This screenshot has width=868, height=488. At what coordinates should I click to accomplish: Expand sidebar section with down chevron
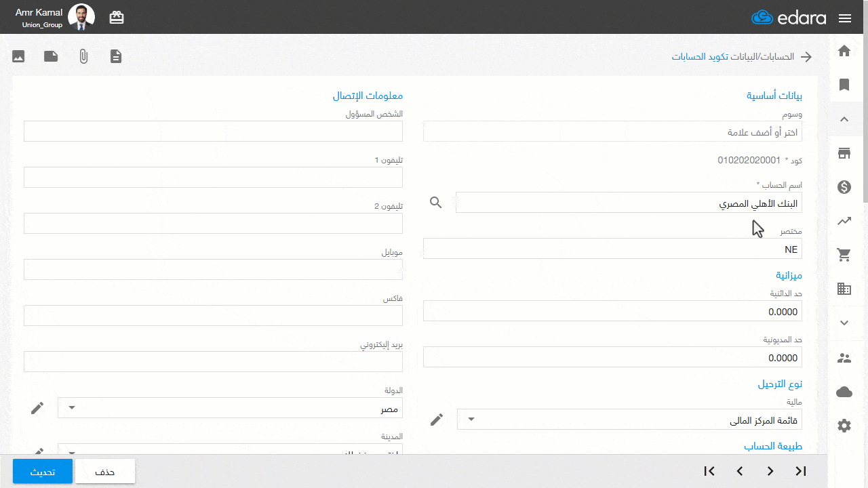coord(844,323)
